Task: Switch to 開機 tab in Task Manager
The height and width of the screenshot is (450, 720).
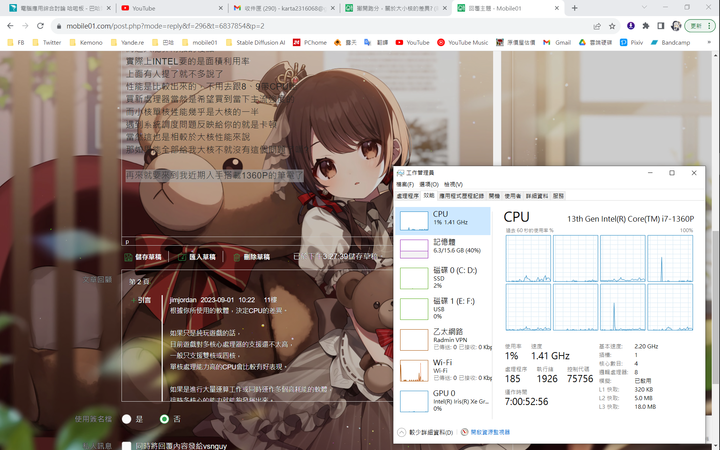Action: [x=495, y=196]
